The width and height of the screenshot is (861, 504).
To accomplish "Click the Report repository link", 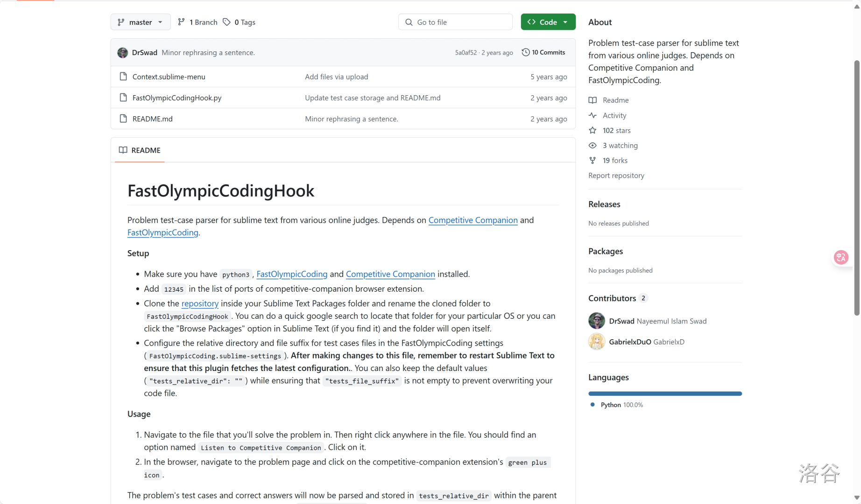I will (616, 175).
